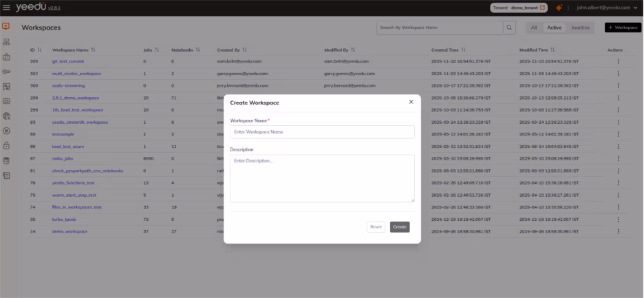The height and width of the screenshot is (298, 644).
Task: Open the turbo_tpcds workspace link
Action: [63, 219]
